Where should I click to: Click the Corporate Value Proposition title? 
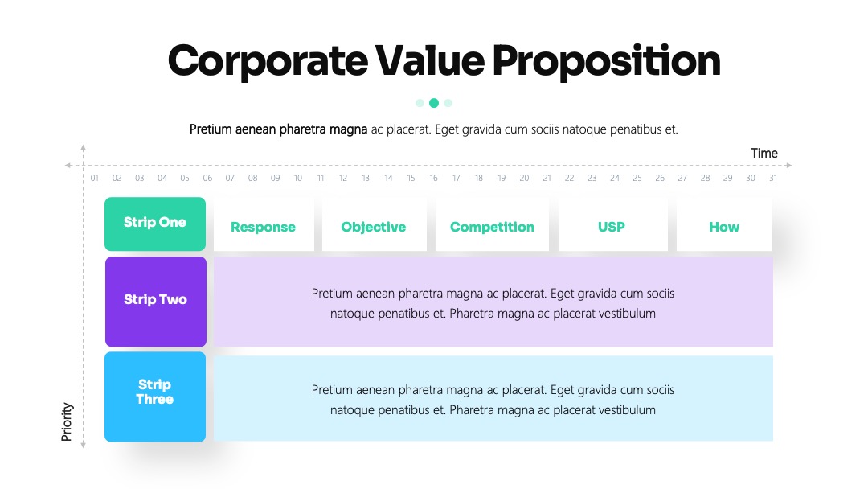pyautogui.click(x=444, y=61)
